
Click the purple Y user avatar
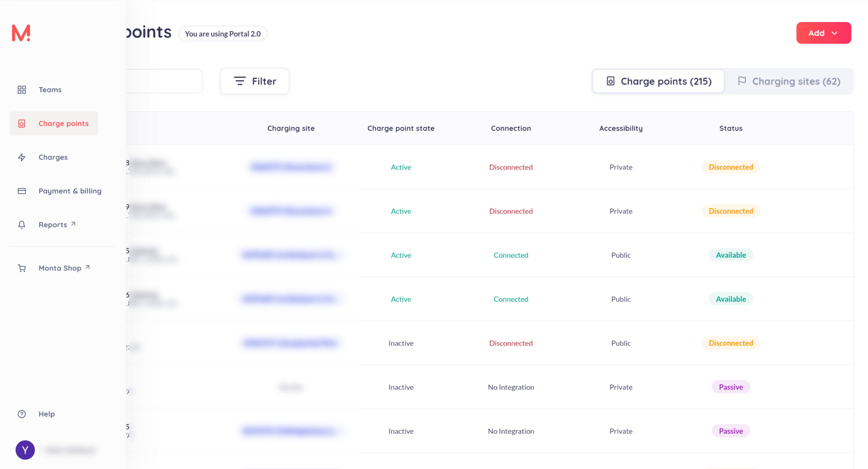pos(25,450)
